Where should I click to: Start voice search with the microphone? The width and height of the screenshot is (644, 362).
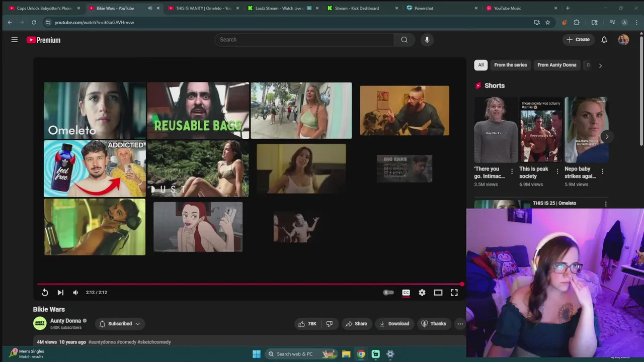[x=427, y=40]
